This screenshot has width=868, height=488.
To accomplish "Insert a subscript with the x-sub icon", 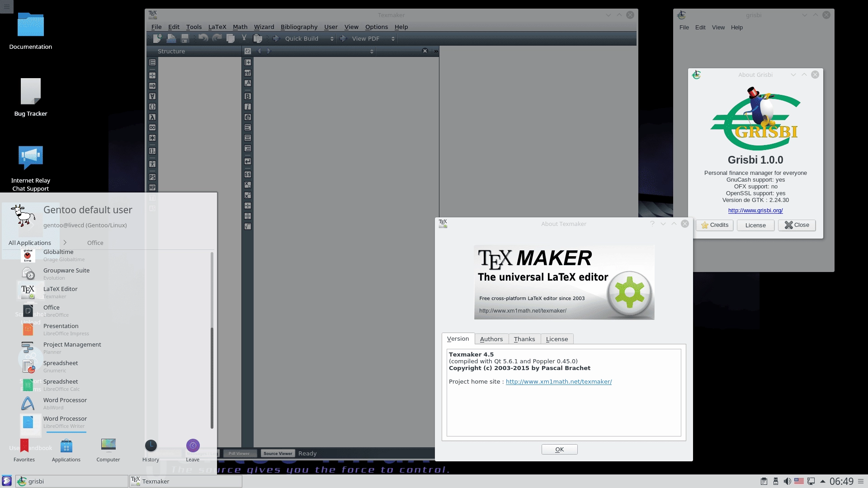I will click(248, 185).
